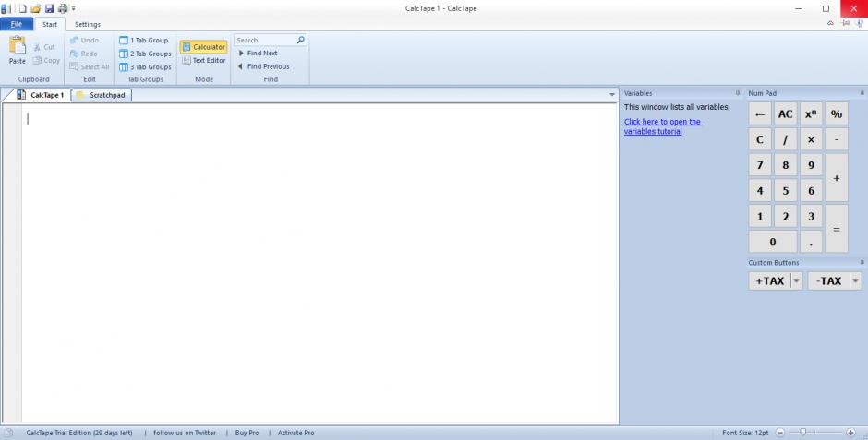Click digit 8 on Num Pad

[x=785, y=165]
